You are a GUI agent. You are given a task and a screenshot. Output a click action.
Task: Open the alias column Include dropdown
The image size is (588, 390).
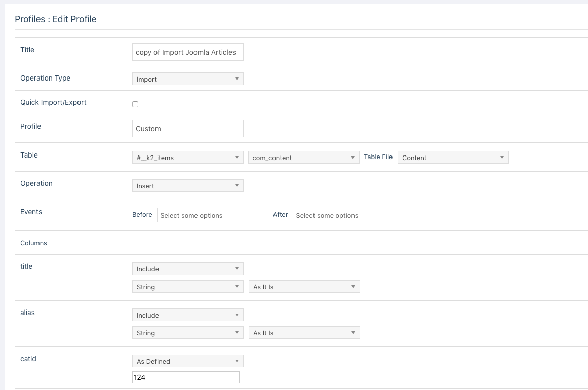point(187,315)
